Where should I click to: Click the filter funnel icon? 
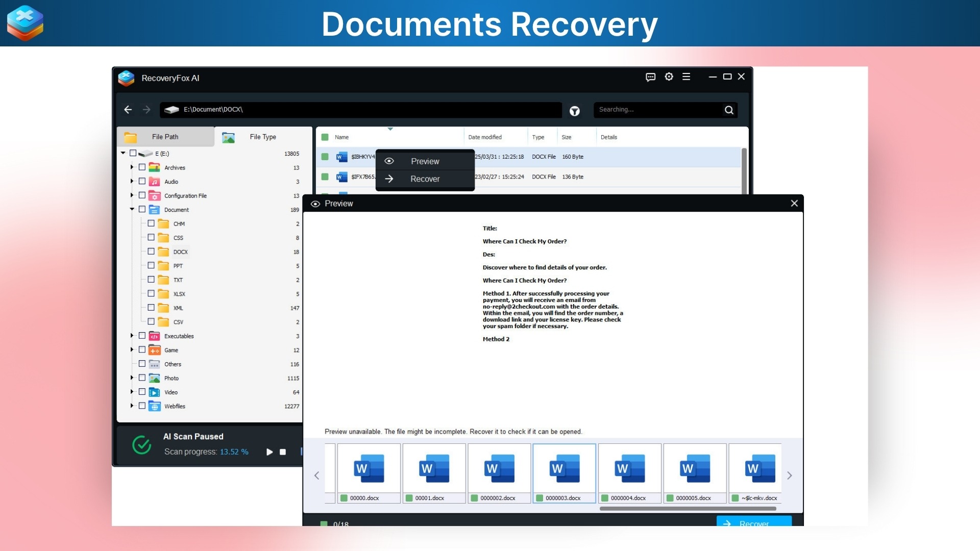click(575, 111)
